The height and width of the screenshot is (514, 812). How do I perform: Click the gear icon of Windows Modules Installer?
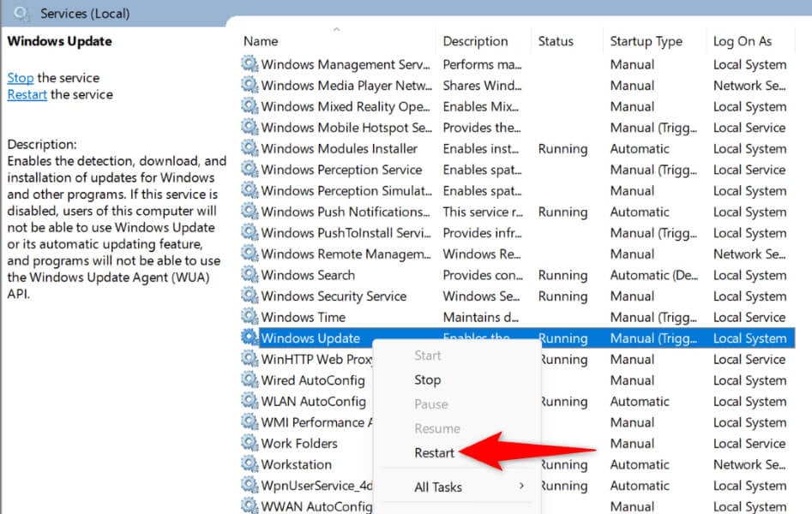pos(250,148)
